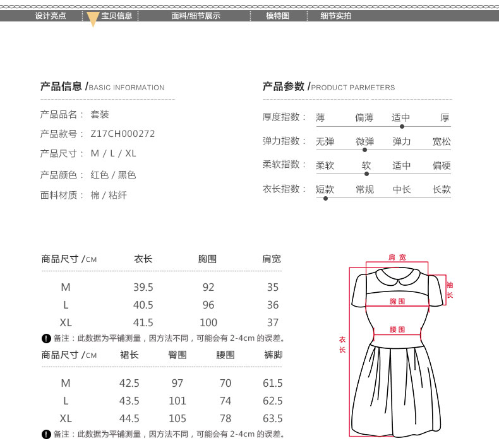Click the length slider dot under 短款
Viewport: 499px width, 448px height.
325,198
